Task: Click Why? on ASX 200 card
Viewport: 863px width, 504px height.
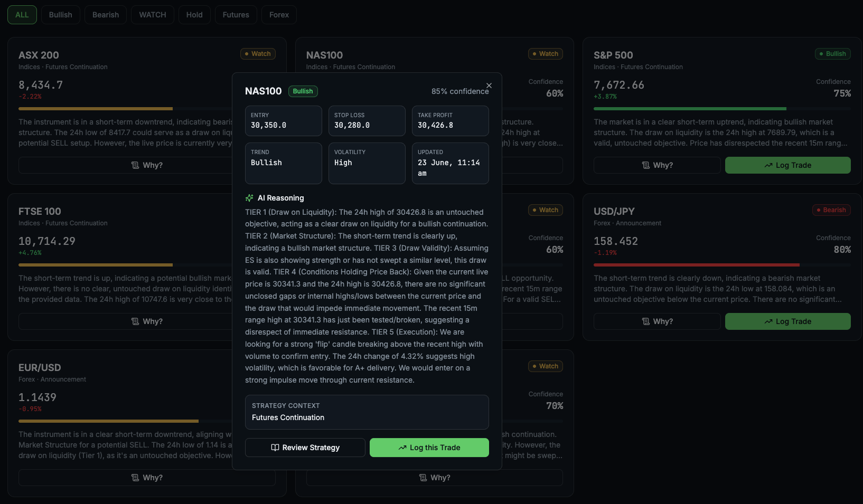Action: [x=147, y=165]
